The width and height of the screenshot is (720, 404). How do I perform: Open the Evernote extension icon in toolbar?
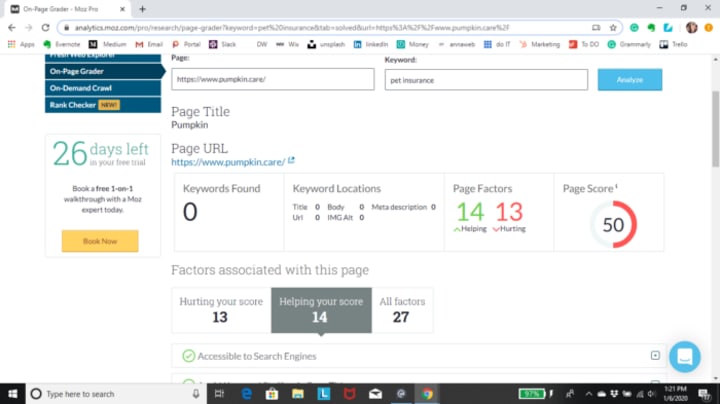(x=651, y=28)
